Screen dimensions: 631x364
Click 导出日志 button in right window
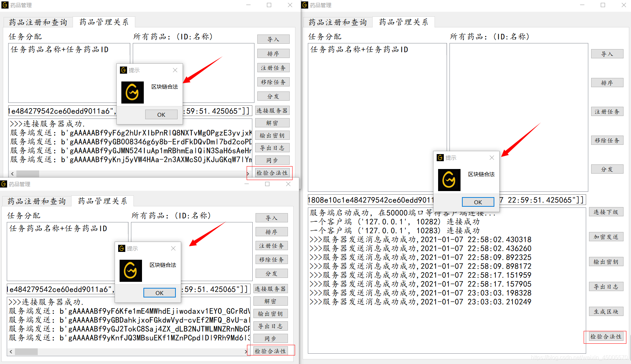[x=606, y=286]
